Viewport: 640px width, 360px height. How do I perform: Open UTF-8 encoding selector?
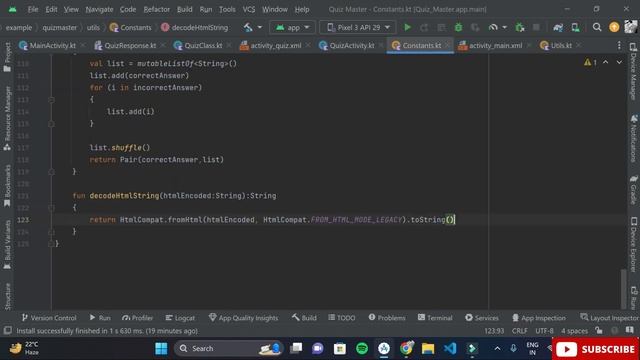pos(544,331)
